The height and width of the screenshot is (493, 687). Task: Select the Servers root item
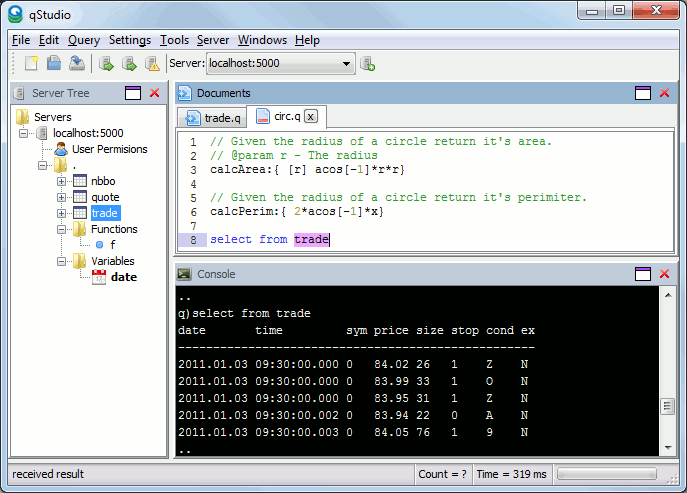coord(53,117)
